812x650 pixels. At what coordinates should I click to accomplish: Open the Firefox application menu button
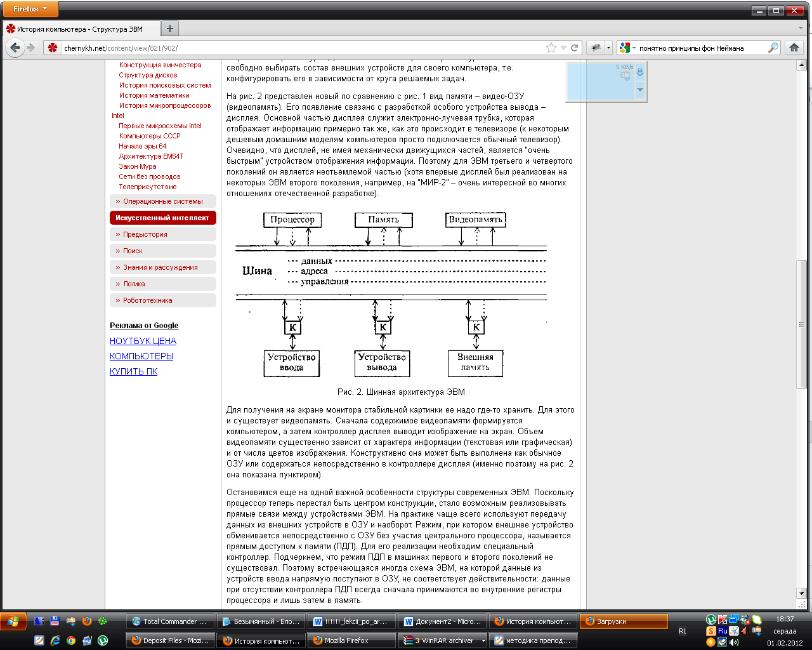click(29, 9)
